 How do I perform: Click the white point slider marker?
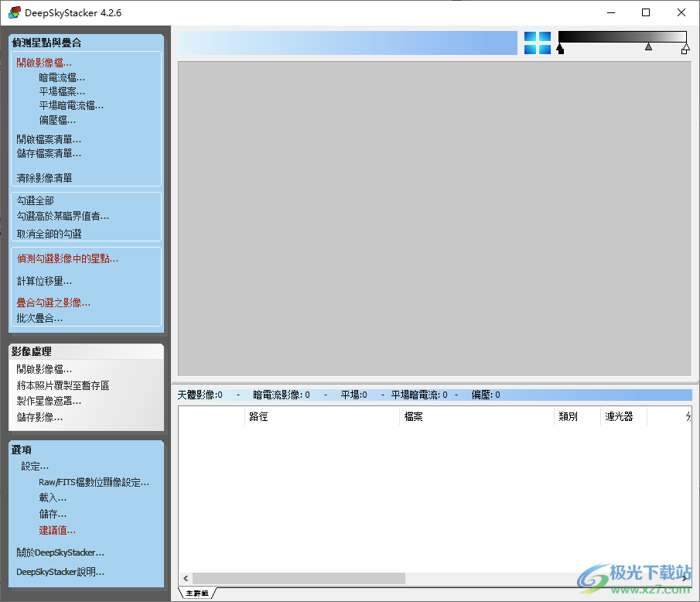click(x=685, y=49)
